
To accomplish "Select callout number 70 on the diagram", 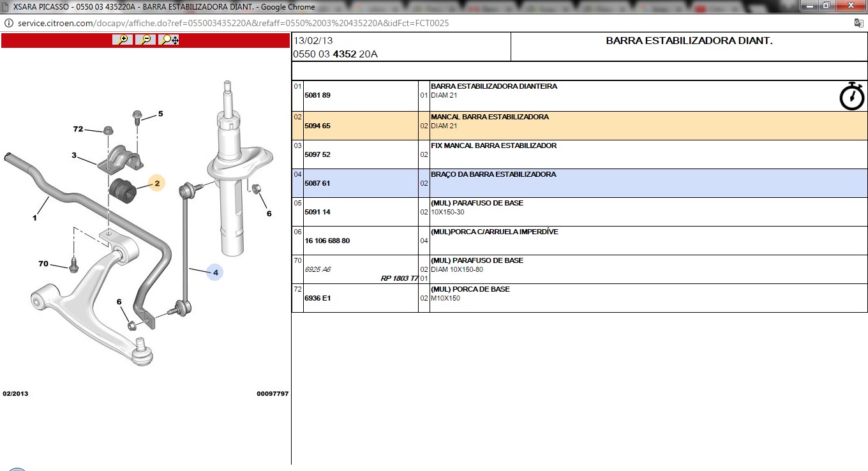I will [43, 264].
